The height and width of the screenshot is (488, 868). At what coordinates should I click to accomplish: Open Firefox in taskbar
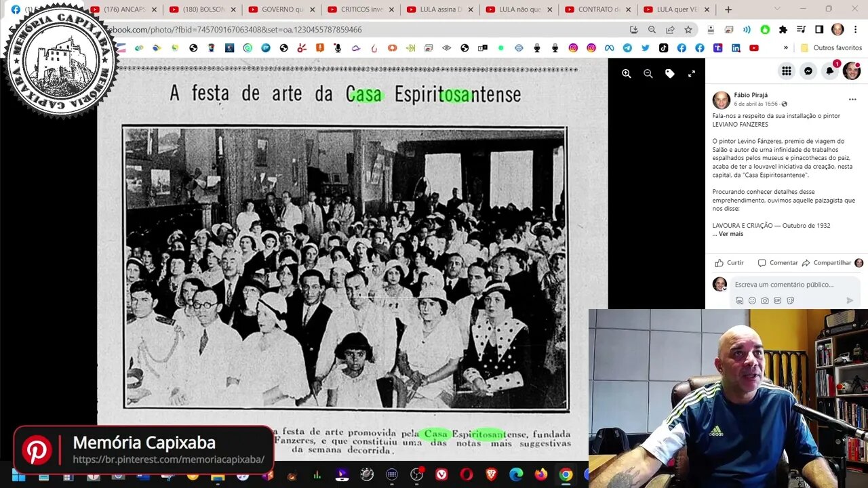tap(540, 475)
